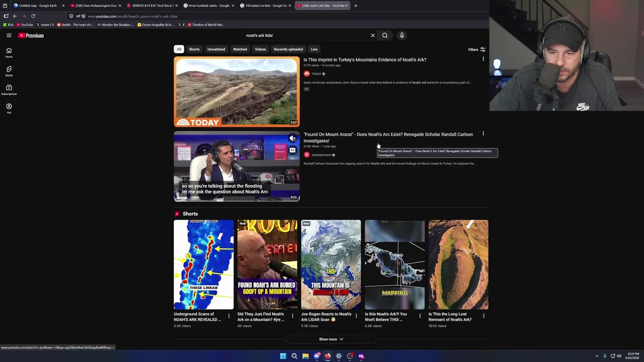Open options for Long-Lost Remnant short
The height and width of the screenshot is (362, 644).
coord(484,316)
